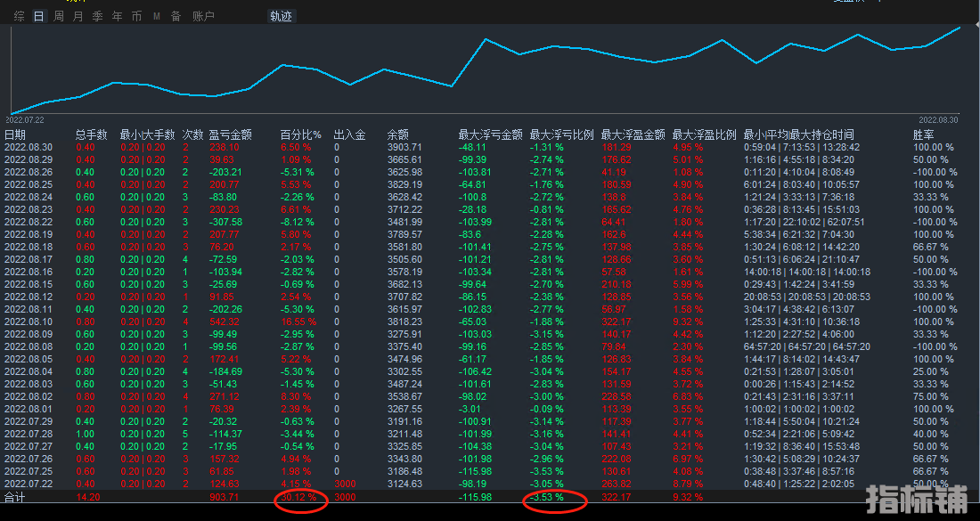Click the 百分比% column header

click(x=300, y=135)
